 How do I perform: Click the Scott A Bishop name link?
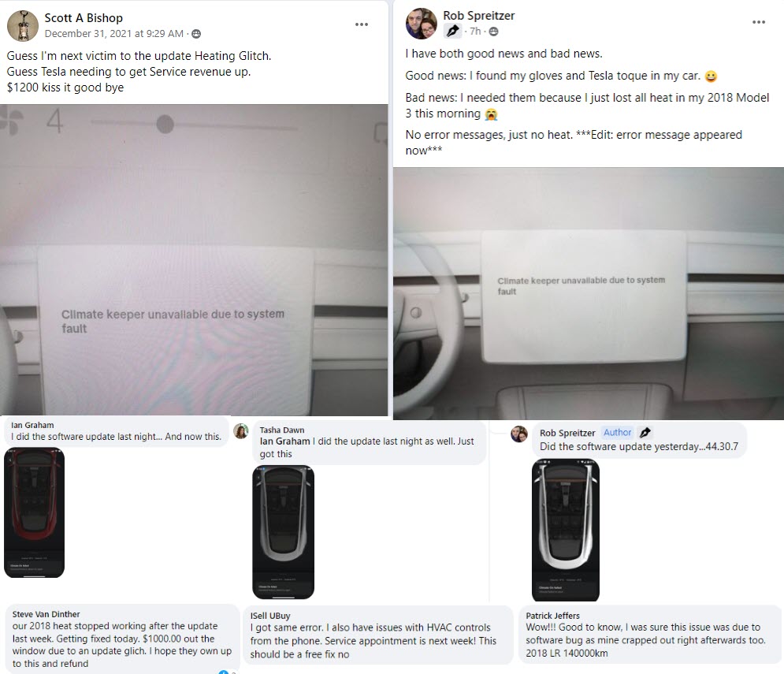coord(84,18)
